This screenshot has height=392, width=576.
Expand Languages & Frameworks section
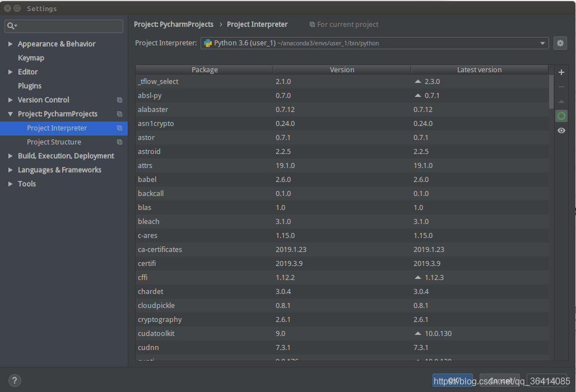click(x=10, y=170)
